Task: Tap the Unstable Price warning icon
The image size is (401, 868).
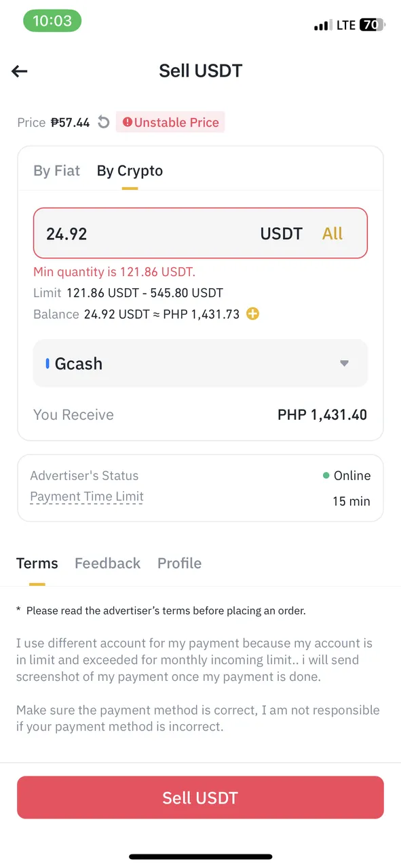Action: click(128, 123)
